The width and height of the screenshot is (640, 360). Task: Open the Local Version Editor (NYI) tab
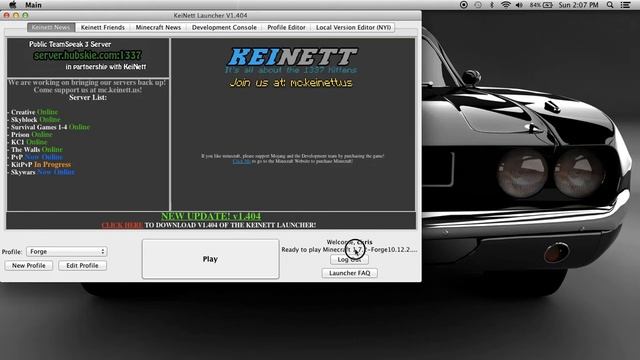(353, 27)
